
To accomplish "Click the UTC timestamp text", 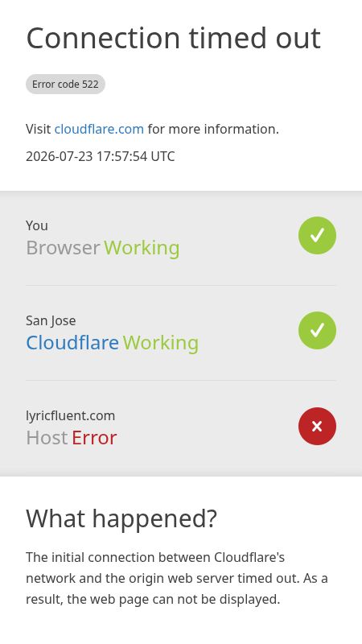I will [100, 156].
